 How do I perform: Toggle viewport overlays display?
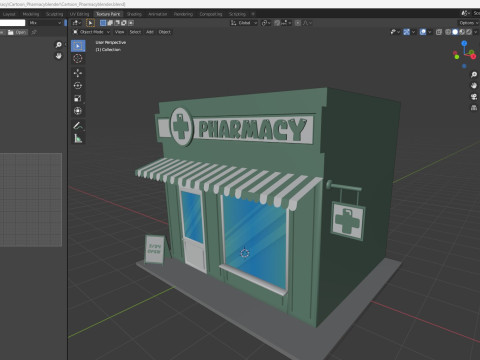[x=423, y=32]
